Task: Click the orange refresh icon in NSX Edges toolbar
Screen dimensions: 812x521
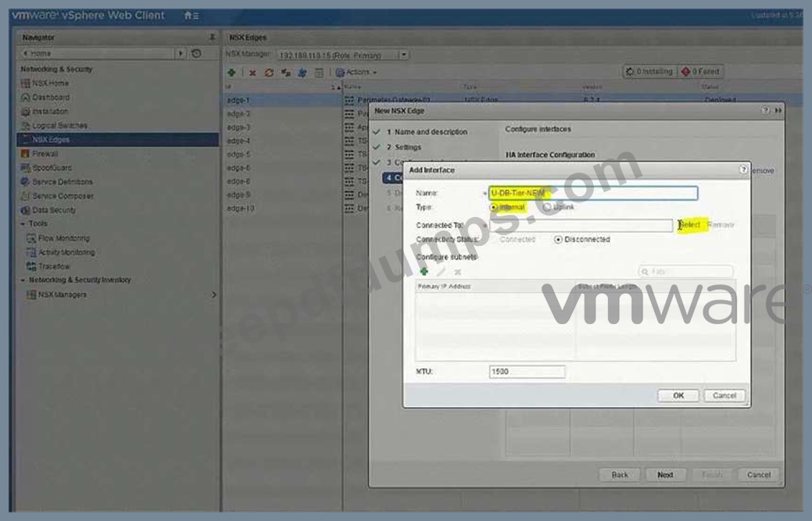Action: pyautogui.click(x=269, y=73)
